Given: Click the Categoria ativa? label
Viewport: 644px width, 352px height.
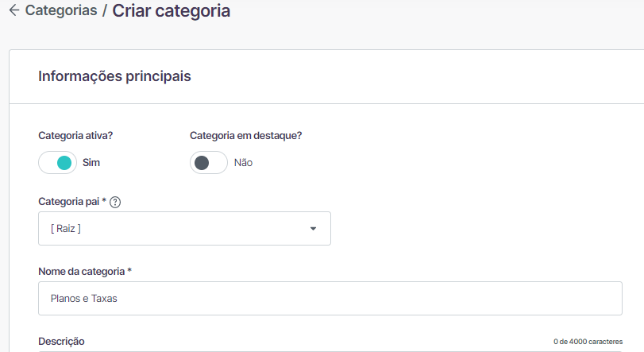Looking at the screenshot, I should 75,136.
